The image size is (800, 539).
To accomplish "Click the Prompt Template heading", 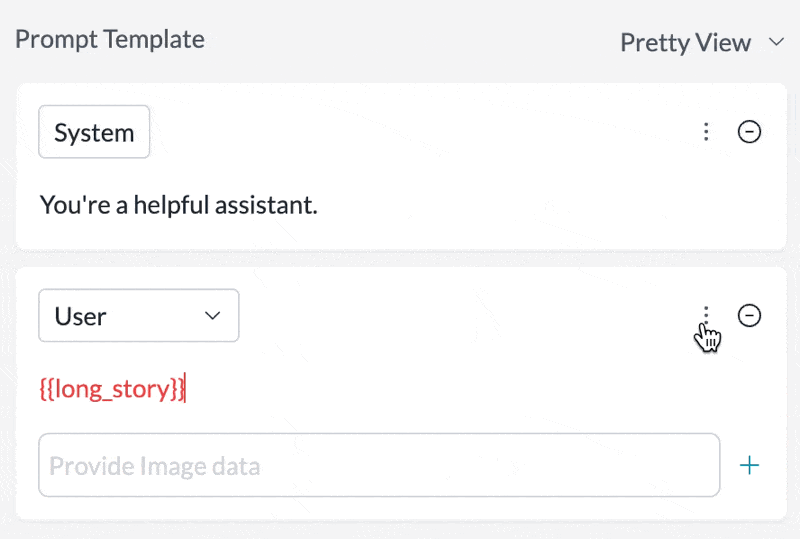I will point(110,40).
